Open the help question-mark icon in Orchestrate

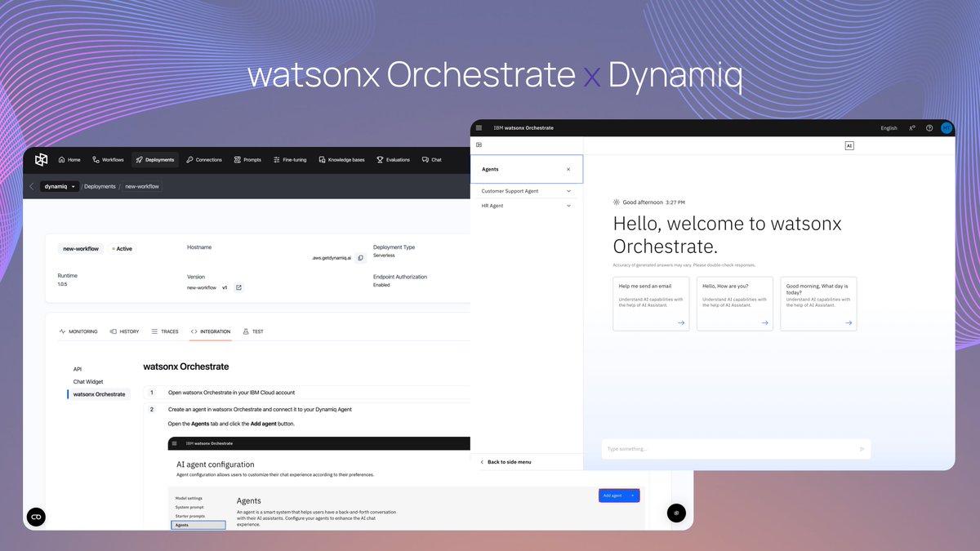(929, 127)
